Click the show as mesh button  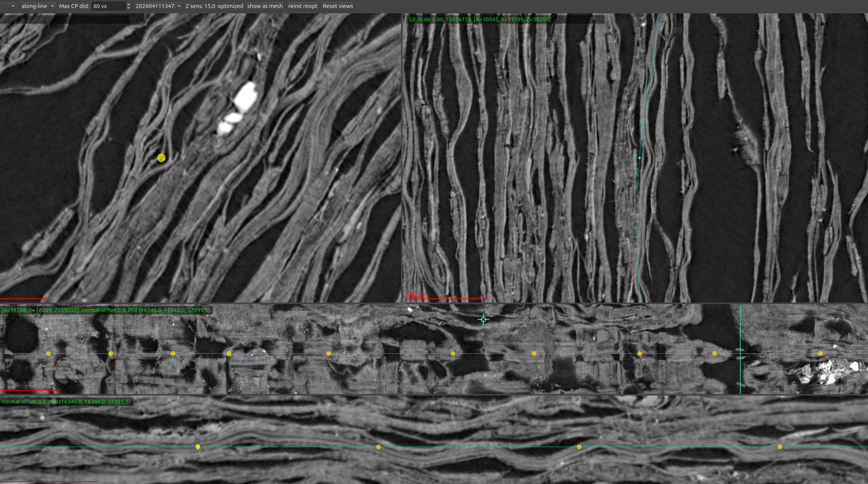[265, 6]
